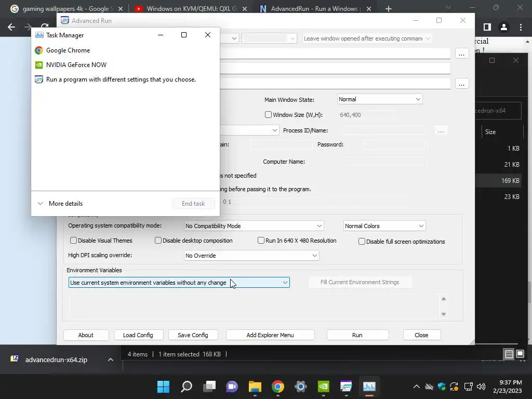Image resolution: width=532 pixels, height=399 pixels.
Task: Close the gaming wallpapers tab
Action: click(x=121, y=9)
